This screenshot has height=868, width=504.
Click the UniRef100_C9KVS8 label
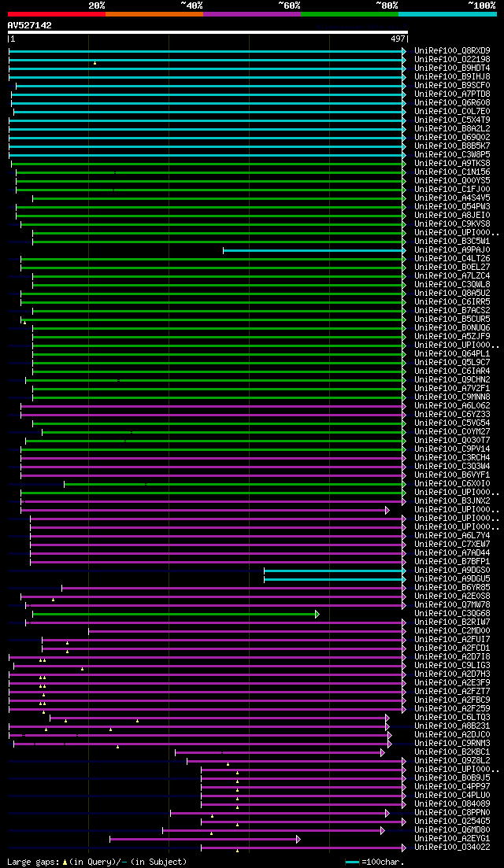tap(452, 224)
